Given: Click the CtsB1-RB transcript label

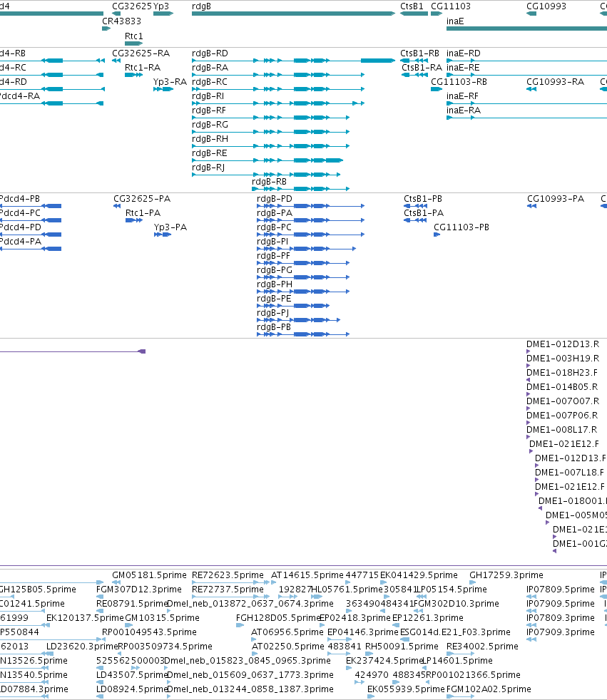Looking at the screenshot, I should click(x=420, y=53).
